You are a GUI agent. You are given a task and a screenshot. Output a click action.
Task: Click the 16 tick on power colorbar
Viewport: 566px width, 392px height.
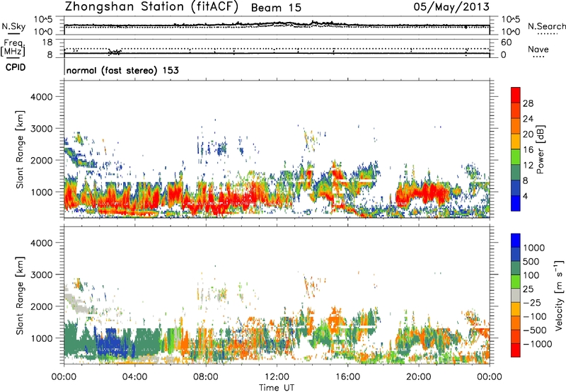click(x=528, y=150)
